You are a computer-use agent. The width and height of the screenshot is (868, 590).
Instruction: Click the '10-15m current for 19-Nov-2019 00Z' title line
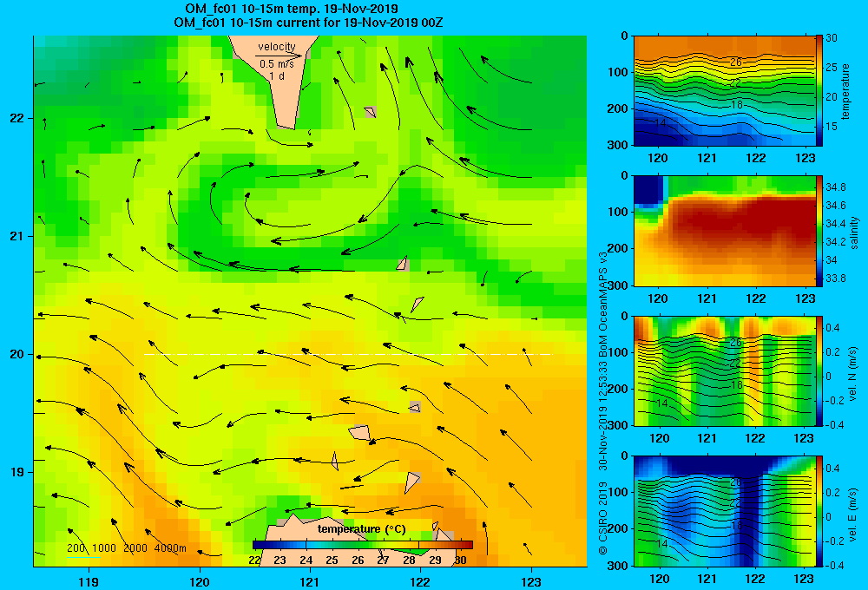[337, 23]
